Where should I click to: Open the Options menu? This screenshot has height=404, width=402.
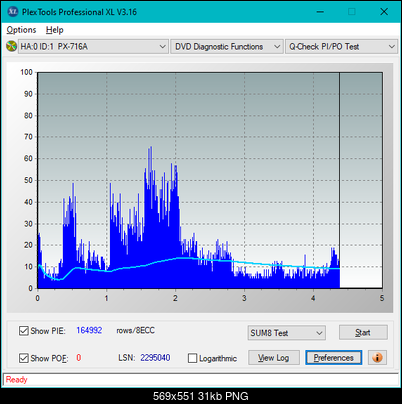[21, 30]
